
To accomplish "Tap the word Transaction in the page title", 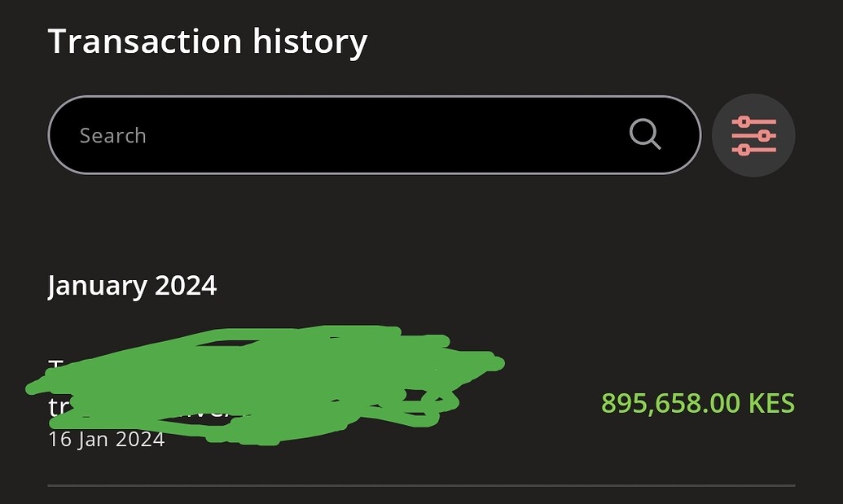I will (x=145, y=42).
